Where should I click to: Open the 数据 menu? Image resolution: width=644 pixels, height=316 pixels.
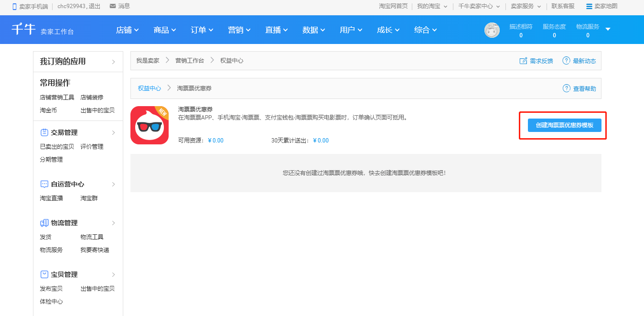[x=314, y=30]
